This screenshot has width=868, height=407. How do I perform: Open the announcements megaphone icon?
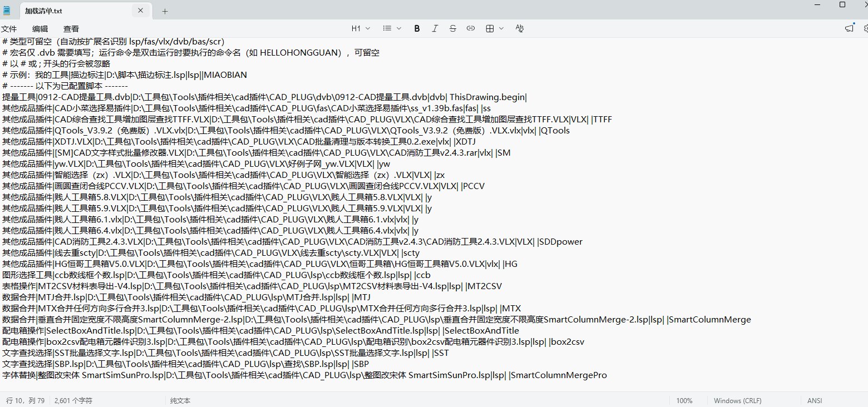849,28
